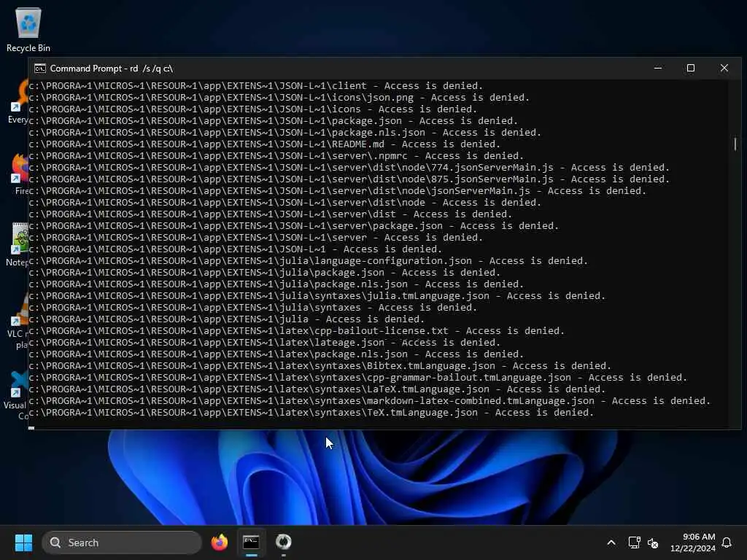The width and height of the screenshot is (747, 560).
Task: Click the markdown-latex-combined.tmLanguage.json line
Action: (x=370, y=401)
